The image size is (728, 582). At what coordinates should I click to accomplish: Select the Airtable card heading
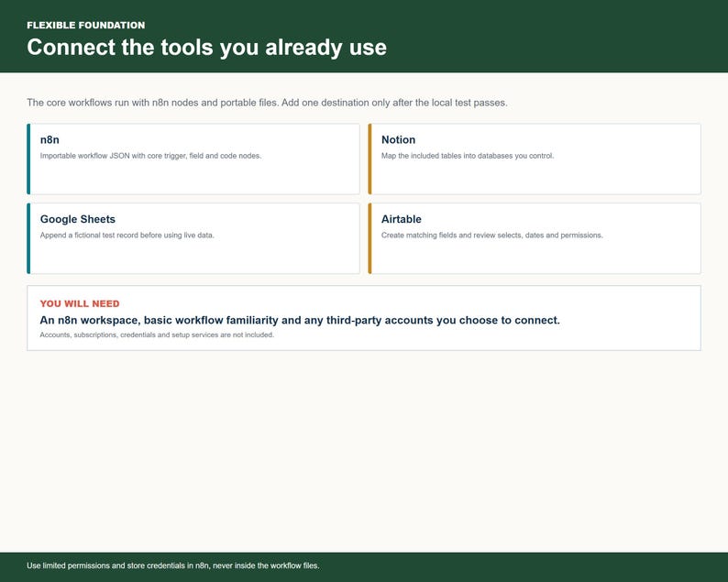[402, 219]
